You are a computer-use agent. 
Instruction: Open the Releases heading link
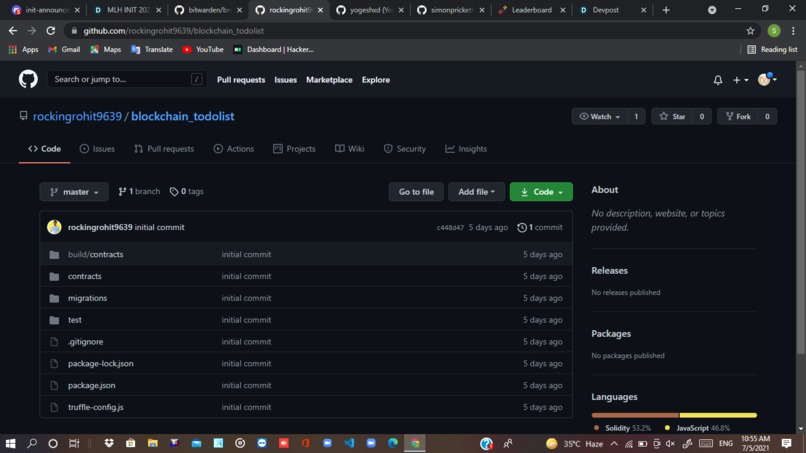(x=609, y=270)
